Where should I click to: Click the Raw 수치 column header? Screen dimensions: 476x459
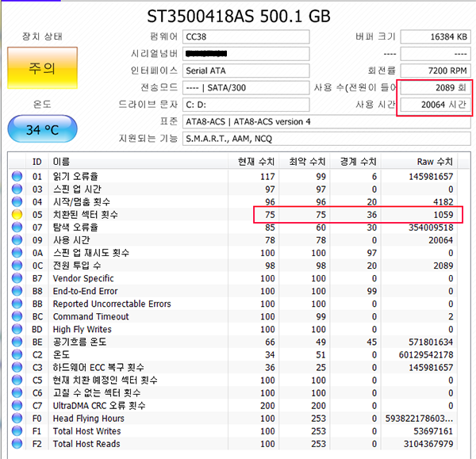pyautogui.click(x=419, y=162)
